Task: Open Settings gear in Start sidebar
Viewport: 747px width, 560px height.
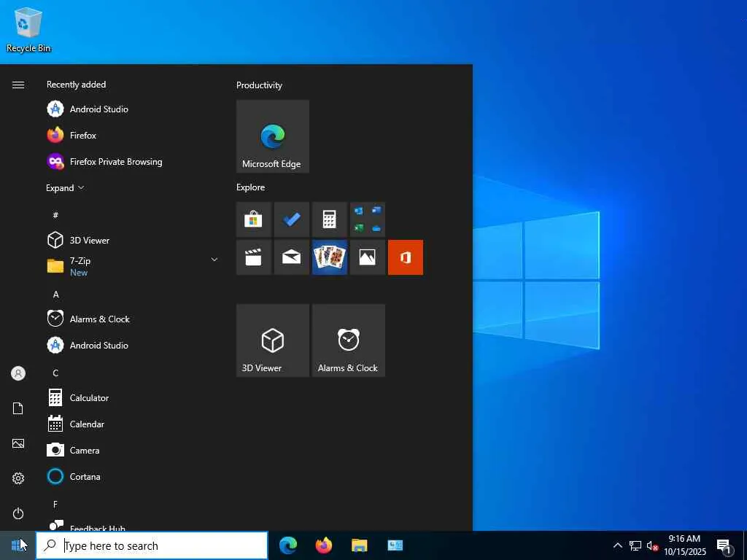Action: pyautogui.click(x=18, y=478)
